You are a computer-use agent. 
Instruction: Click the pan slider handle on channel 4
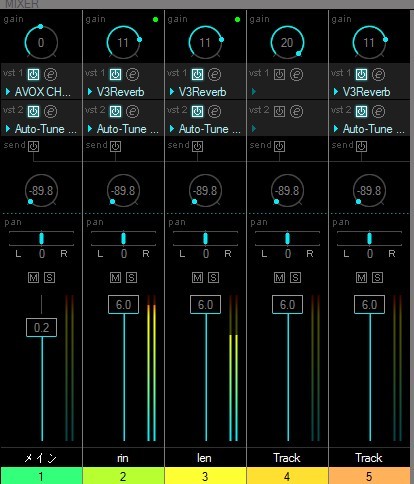coord(287,238)
